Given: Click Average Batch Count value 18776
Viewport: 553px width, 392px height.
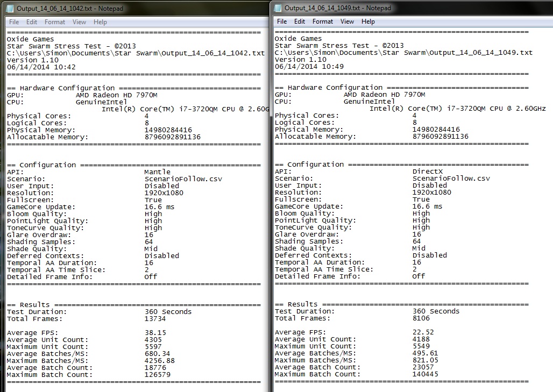Looking at the screenshot, I should click(155, 368).
